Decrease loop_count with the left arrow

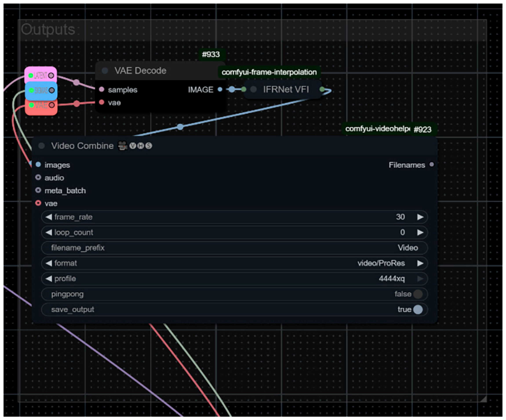click(x=49, y=232)
